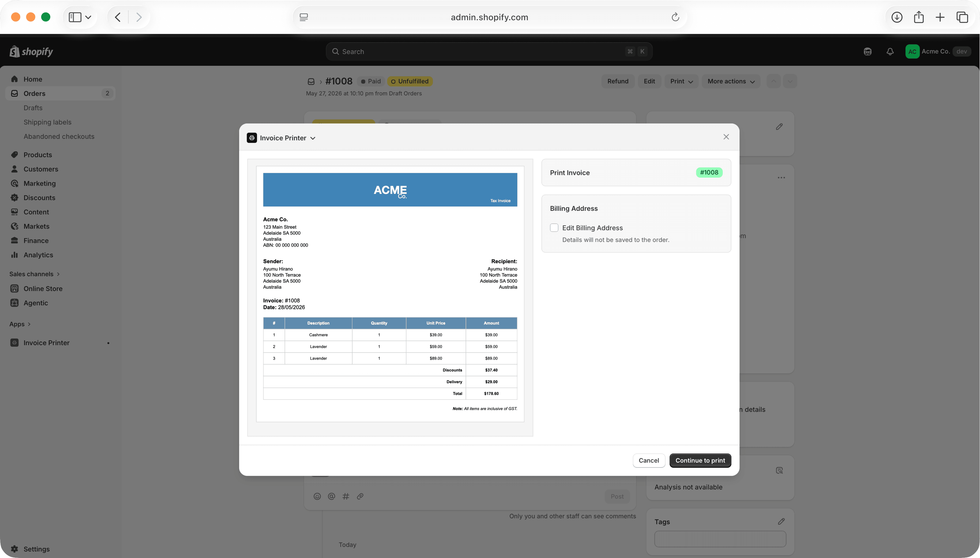980x558 pixels.
Task: Open Abandoned checkouts
Action: click(59, 136)
